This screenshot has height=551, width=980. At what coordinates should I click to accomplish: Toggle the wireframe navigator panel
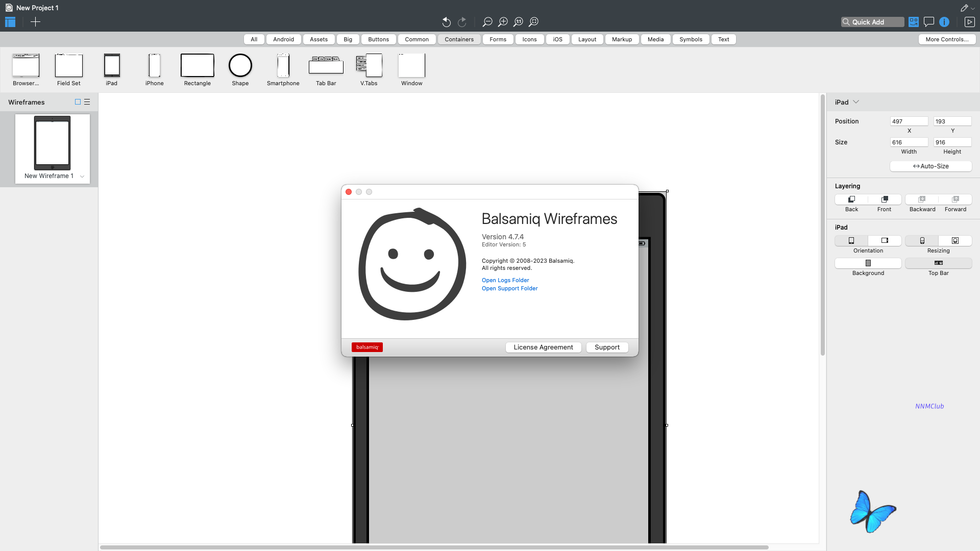coord(10,22)
